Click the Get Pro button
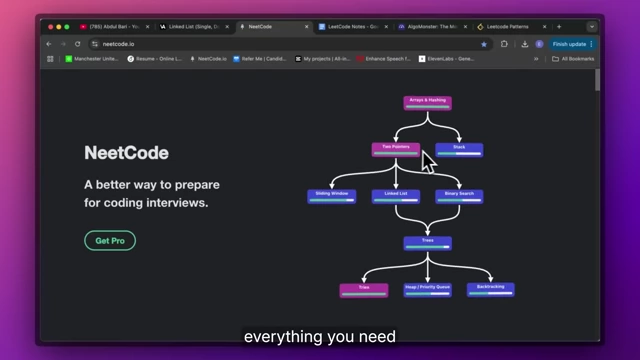This screenshot has width=640, height=360. tap(110, 241)
